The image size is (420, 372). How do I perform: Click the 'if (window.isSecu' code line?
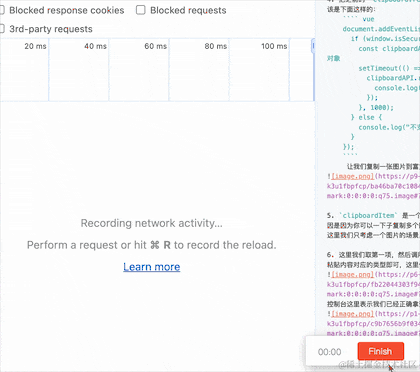[385, 39]
